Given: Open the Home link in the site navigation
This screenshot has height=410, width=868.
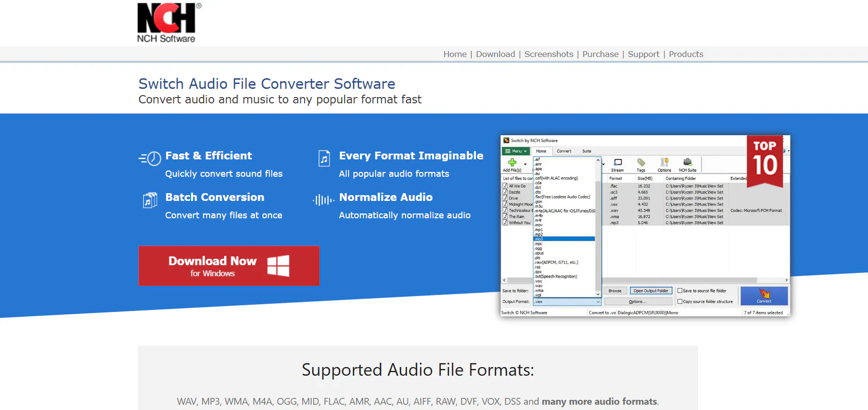Looking at the screenshot, I should click(x=455, y=54).
